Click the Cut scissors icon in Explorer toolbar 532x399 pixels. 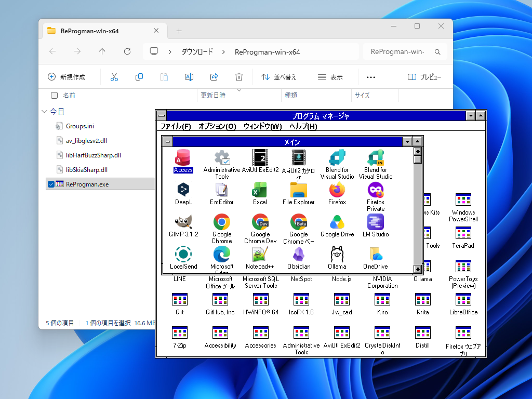pyautogui.click(x=114, y=77)
